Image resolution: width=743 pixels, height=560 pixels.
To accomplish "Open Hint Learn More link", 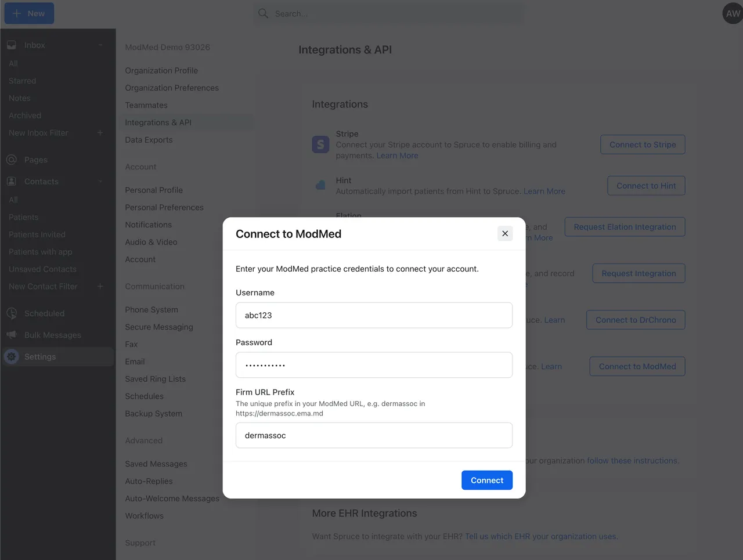I will (x=544, y=192).
